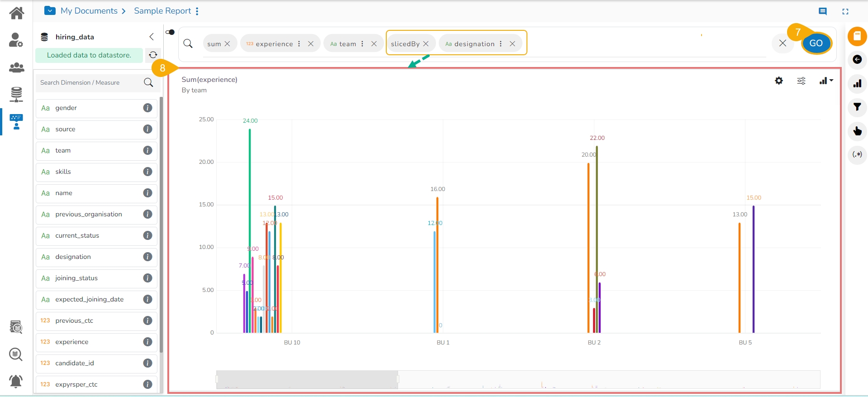Show info for source field
Screen dimensions: 868x397
point(147,129)
